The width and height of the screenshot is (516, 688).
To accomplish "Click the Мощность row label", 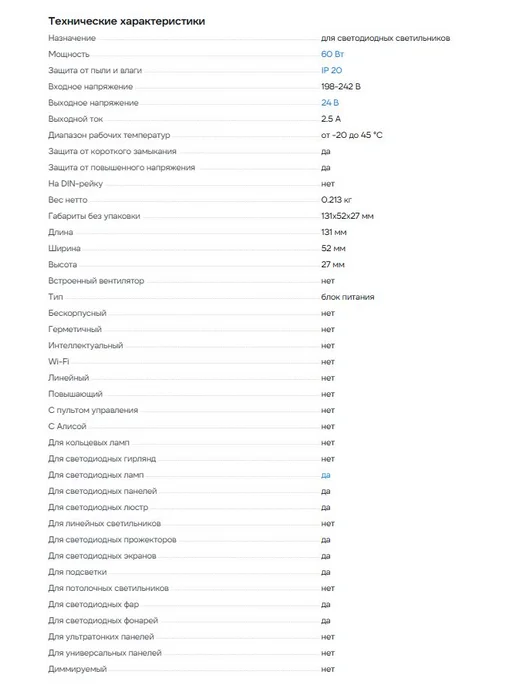I will point(69,54).
